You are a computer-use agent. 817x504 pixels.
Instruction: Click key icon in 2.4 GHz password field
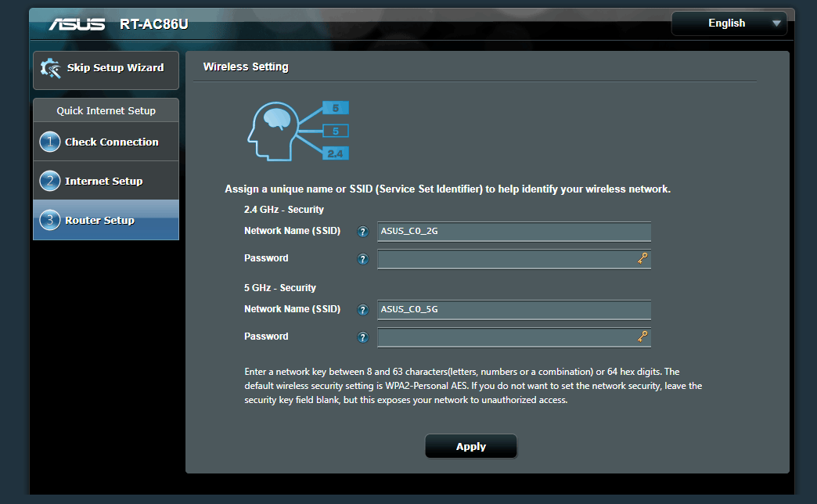click(642, 258)
